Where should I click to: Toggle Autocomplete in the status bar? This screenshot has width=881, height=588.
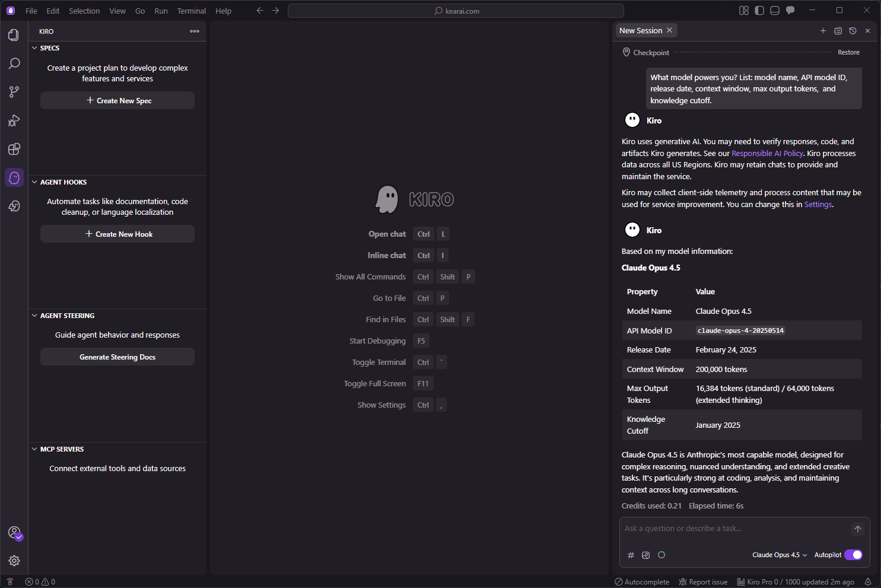coord(642,582)
